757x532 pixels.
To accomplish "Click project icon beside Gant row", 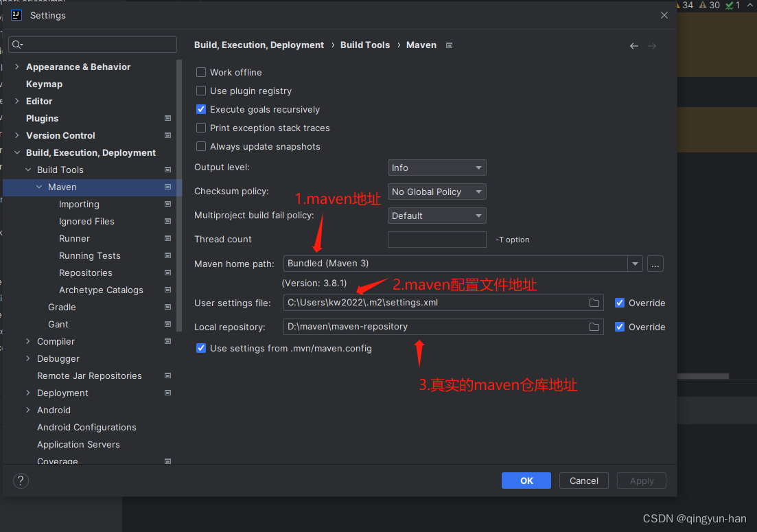I will (x=167, y=324).
